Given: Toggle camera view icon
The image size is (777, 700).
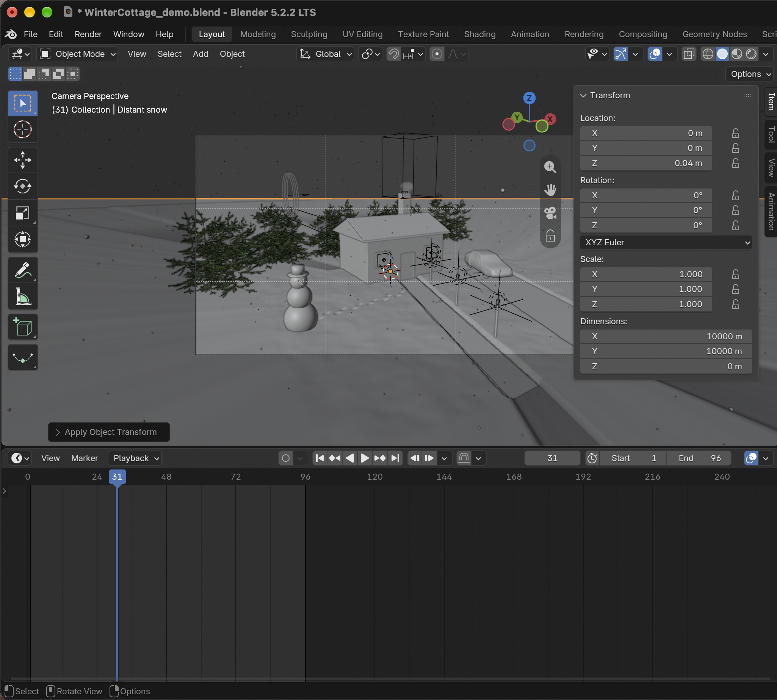Looking at the screenshot, I should [x=550, y=212].
